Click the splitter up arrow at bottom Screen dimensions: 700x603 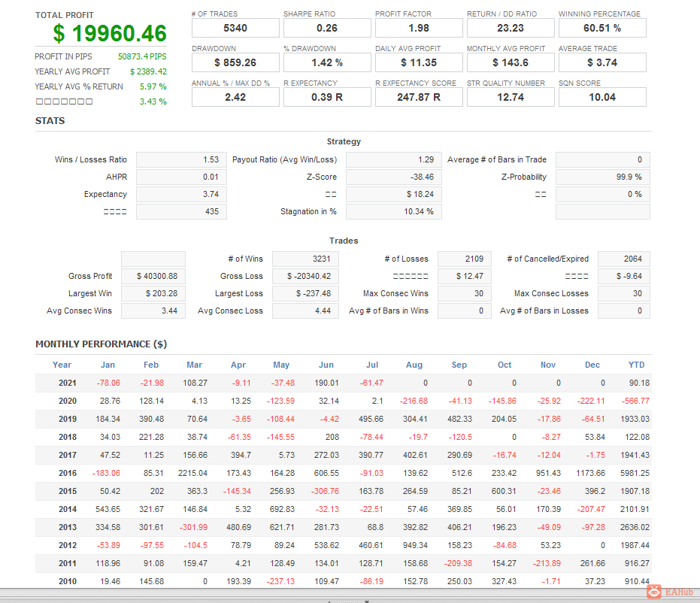coord(329,601)
